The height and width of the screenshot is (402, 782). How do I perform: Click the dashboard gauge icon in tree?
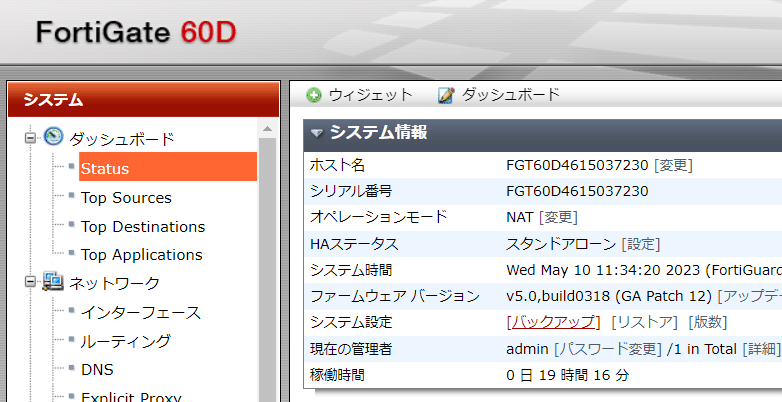[x=53, y=136]
